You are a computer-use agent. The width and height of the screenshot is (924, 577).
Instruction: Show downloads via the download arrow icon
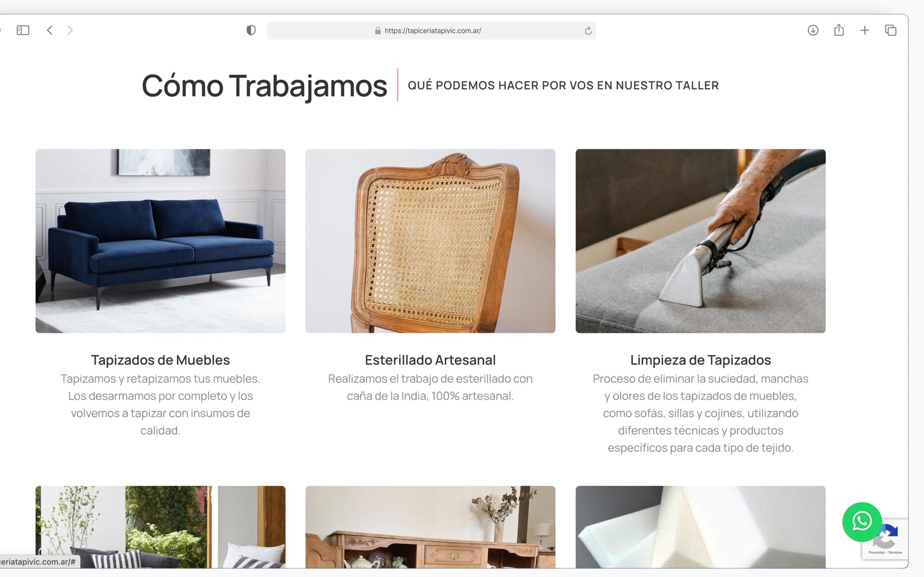point(813,30)
